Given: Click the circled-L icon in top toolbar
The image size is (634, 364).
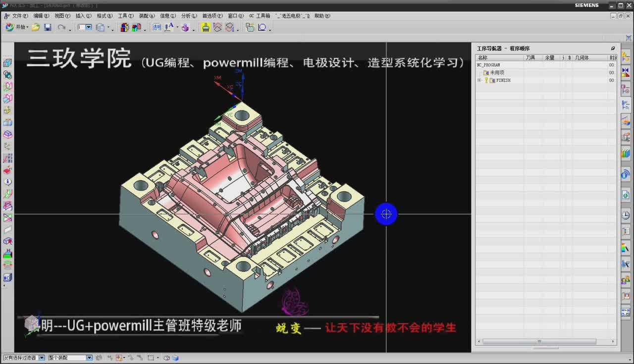Looking at the screenshot, I should coord(262,28).
